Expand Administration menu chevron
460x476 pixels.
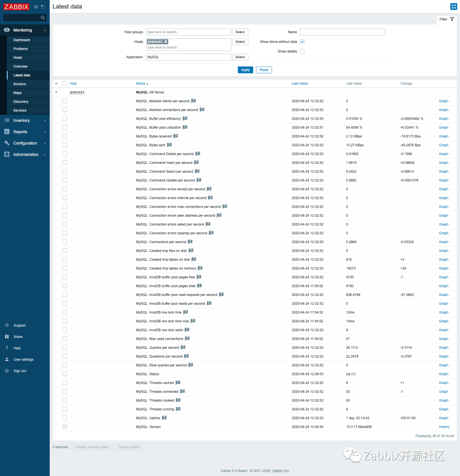45,155
